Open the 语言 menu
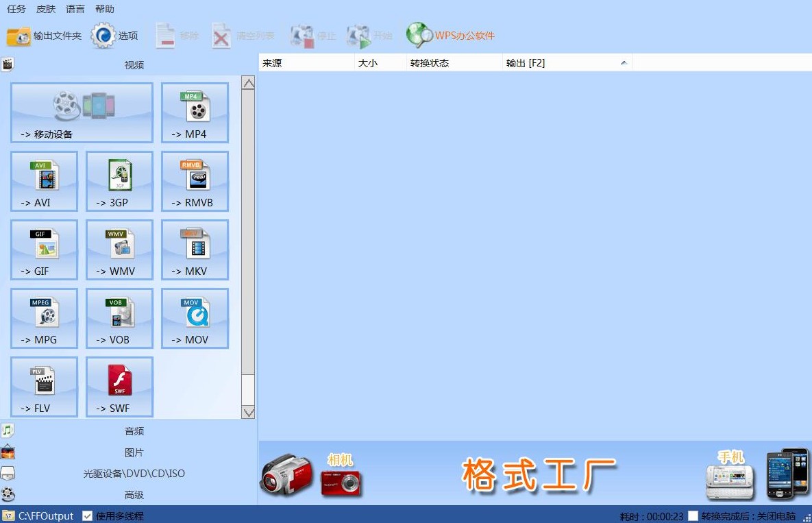 point(75,9)
